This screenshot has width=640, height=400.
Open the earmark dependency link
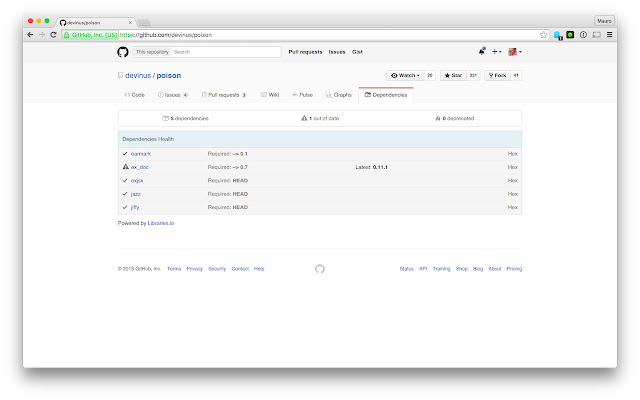(141, 154)
